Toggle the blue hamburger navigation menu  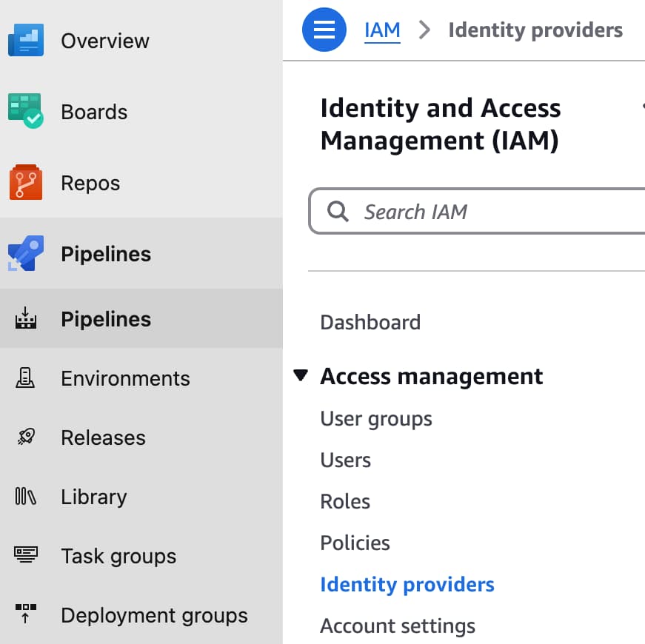click(324, 30)
